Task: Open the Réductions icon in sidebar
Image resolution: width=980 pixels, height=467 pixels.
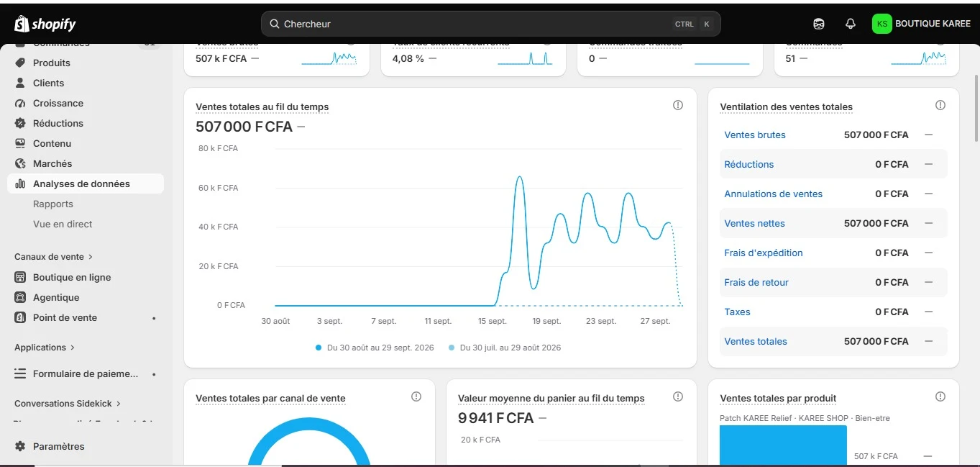Action: click(x=20, y=123)
